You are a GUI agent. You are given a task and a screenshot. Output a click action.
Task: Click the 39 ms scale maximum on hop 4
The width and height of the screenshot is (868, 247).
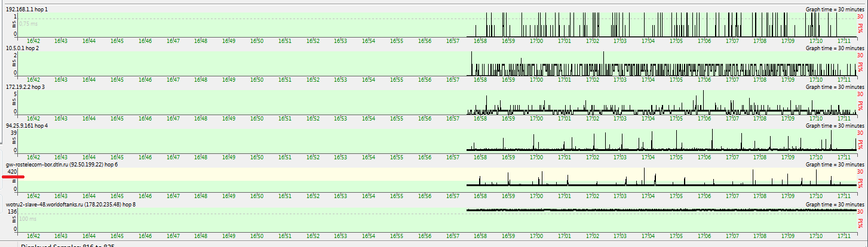(14, 132)
